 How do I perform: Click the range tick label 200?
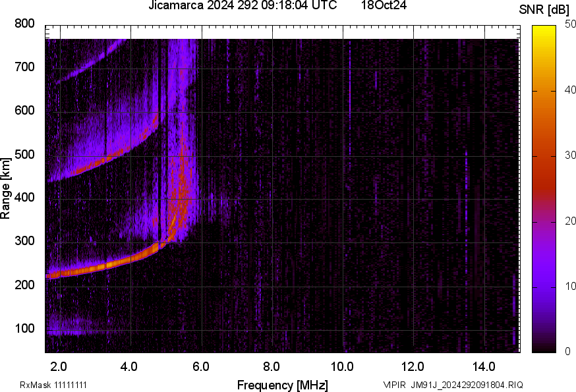[x=24, y=285]
